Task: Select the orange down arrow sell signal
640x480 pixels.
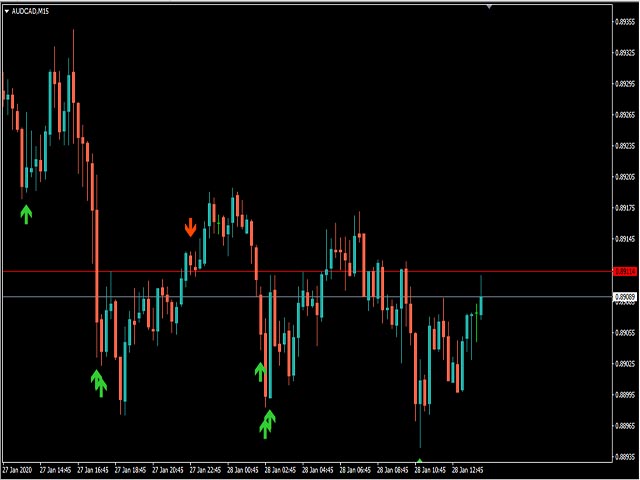Action: (190, 227)
